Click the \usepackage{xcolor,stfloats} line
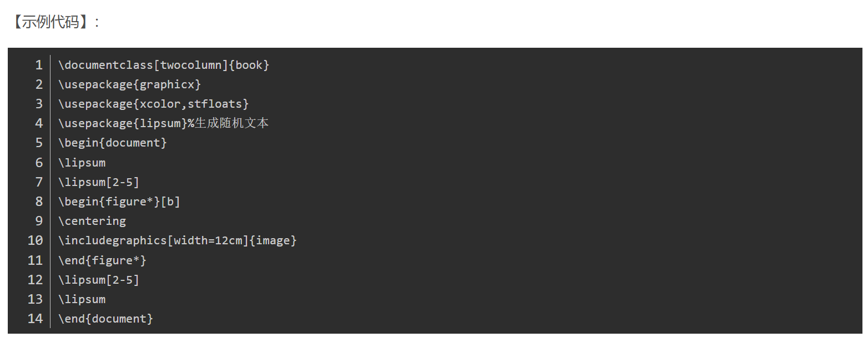The image size is (868, 342). click(153, 104)
